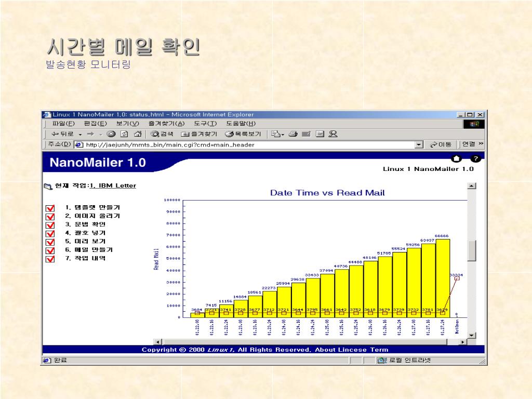Screen dimensions: 532x399
Task: Click IE icon in window title bar
Action: pyautogui.click(x=47, y=115)
